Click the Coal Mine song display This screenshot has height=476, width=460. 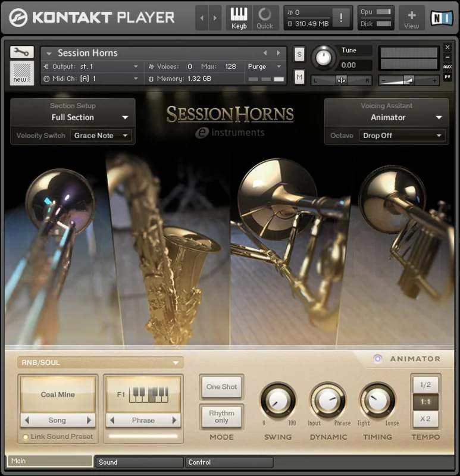coord(58,394)
